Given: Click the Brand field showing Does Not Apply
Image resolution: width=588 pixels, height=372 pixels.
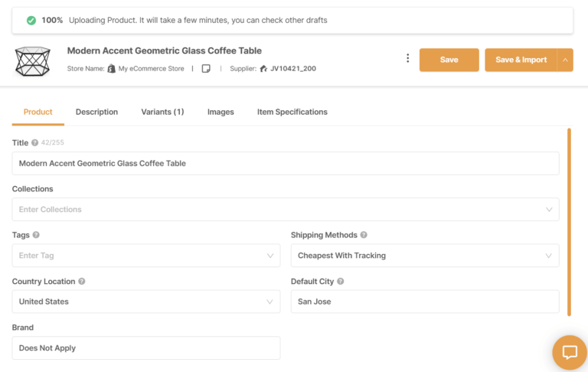Looking at the screenshot, I should (146, 348).
